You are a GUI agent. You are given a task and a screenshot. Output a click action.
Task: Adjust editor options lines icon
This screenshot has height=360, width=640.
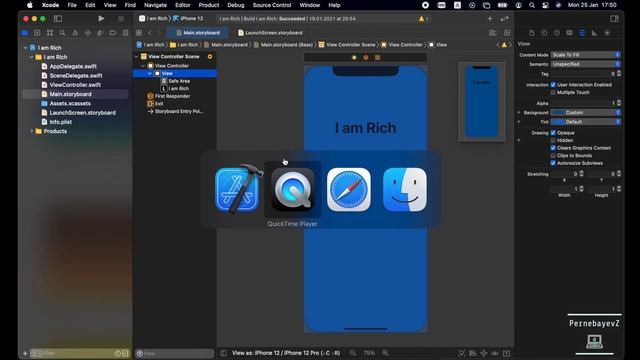(x=493, y=33)
